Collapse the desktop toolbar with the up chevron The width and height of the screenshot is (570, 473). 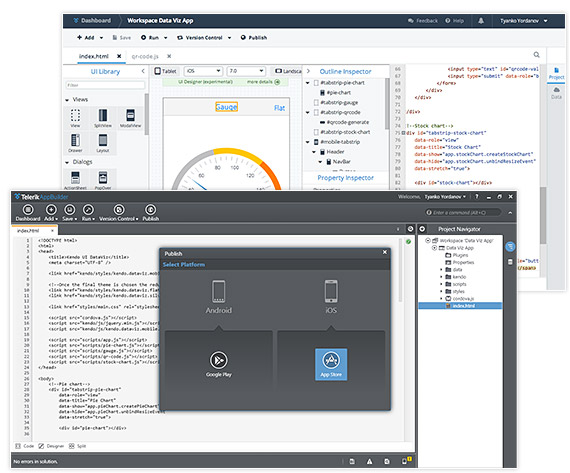click(510, 213)
